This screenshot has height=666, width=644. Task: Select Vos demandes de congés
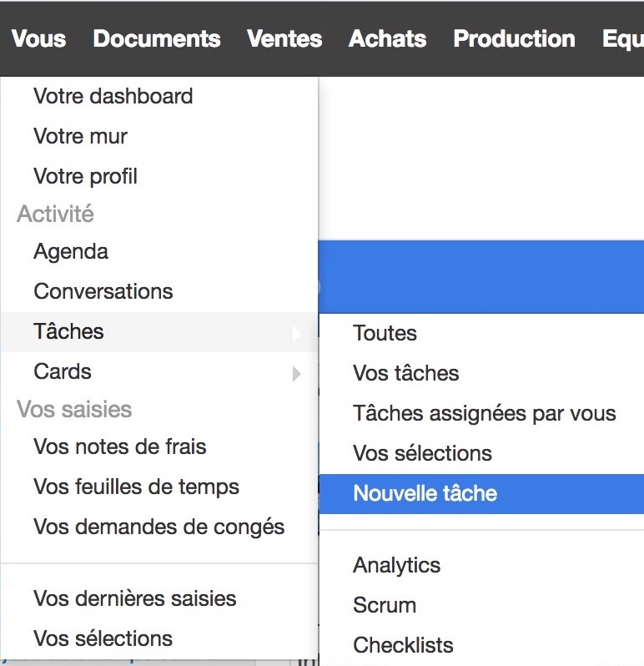(x=159, y=527)
